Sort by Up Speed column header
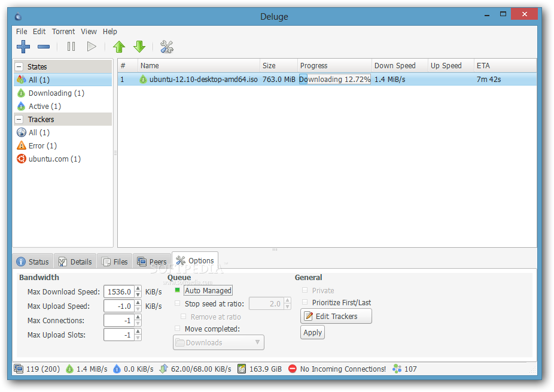 click(451, 66)
